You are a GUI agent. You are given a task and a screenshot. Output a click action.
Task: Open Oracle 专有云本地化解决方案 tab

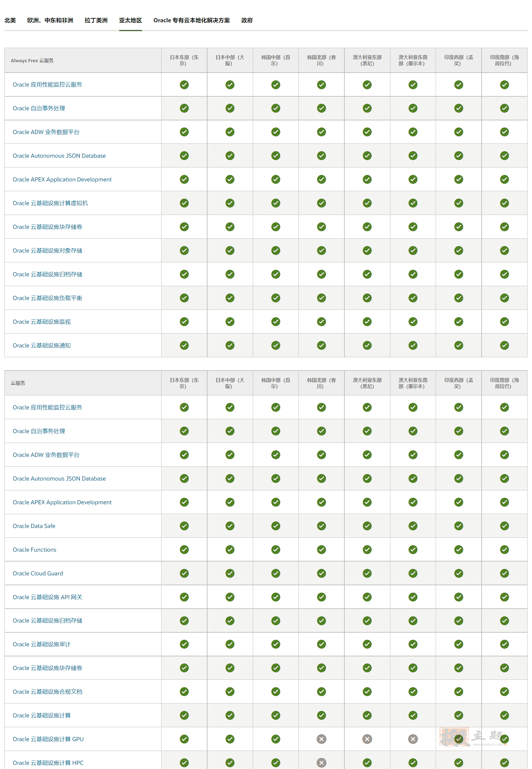[192, 20]
